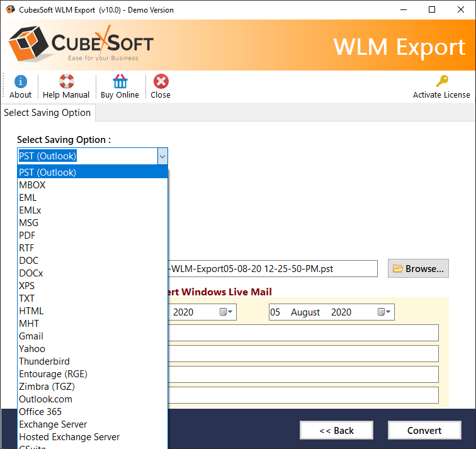
Task: Click the Activate License key icon
Action: [x=441, y=82]
